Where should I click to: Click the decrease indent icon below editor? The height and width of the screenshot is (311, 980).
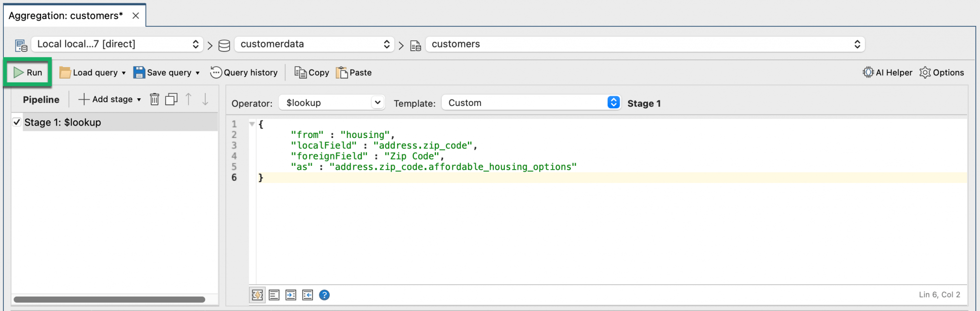tap(308, 295)
